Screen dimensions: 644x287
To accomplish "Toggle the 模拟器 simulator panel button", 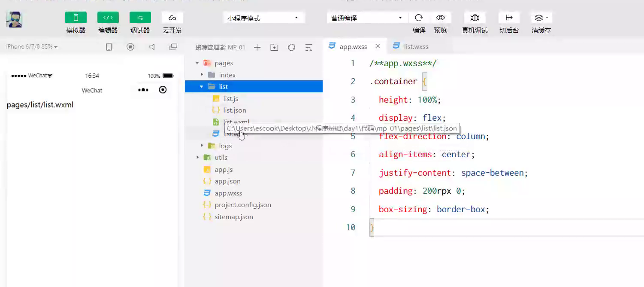I will pos(76,18).
